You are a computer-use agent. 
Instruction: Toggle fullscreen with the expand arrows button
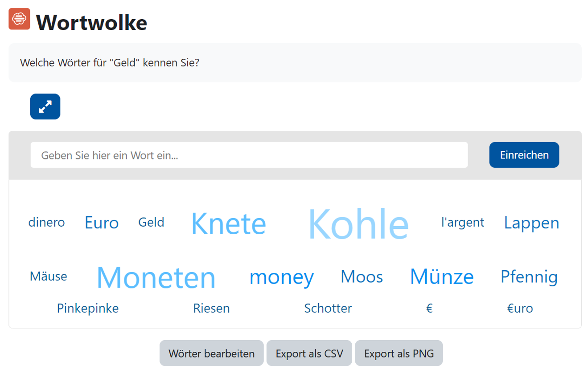tap(45, 106)
